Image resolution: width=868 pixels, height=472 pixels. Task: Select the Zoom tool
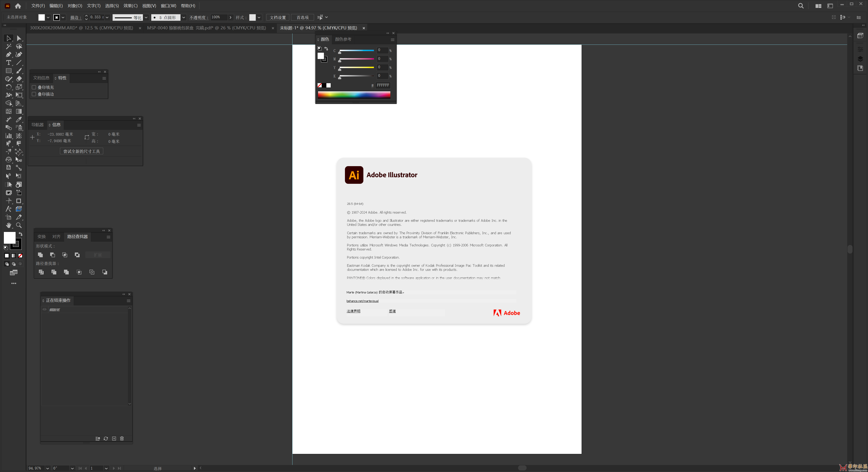pos(19,225)
